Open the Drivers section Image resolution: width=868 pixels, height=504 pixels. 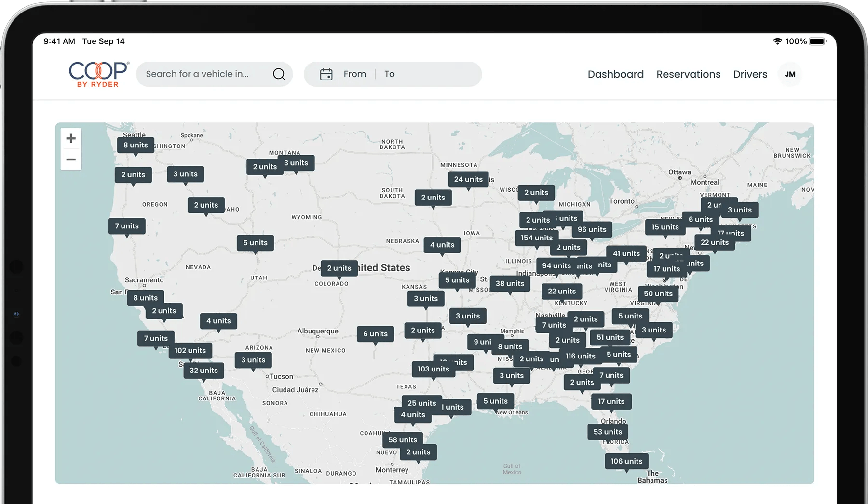(750, 74)
